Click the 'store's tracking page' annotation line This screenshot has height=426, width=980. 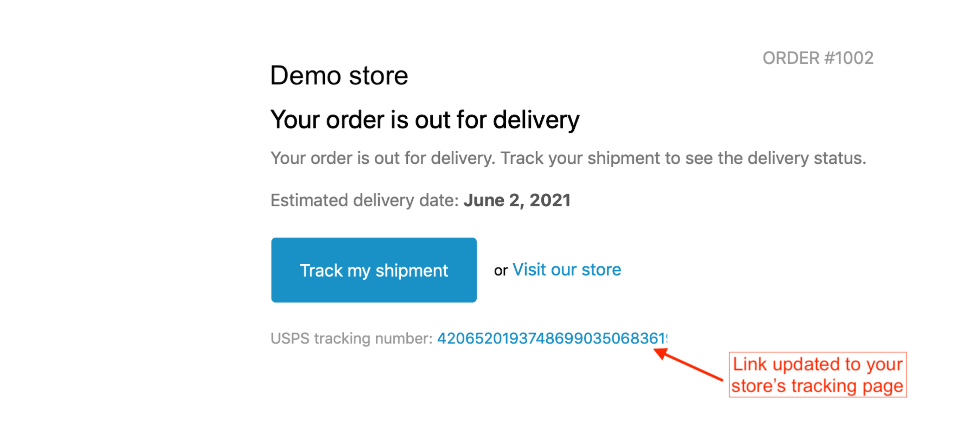817,386
